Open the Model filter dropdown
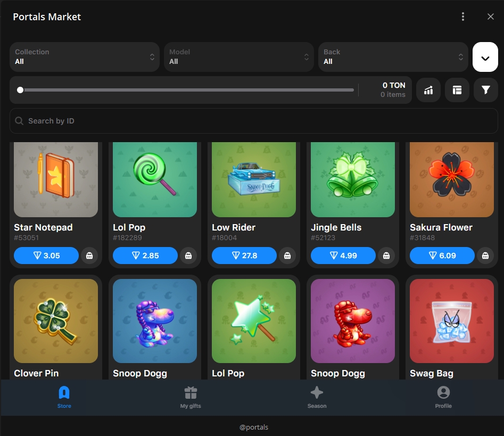The width and height of the screenshot is (504, 436). (x=239, y=57)
